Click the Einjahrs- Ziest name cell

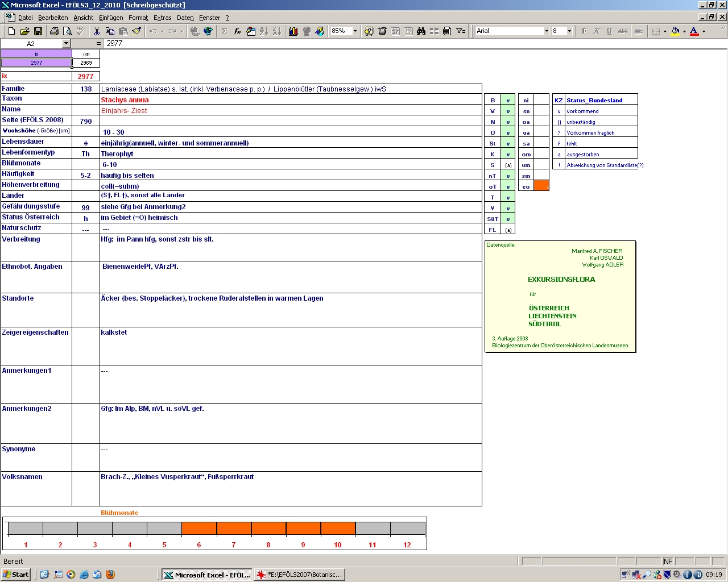click(x=291, y=110)
